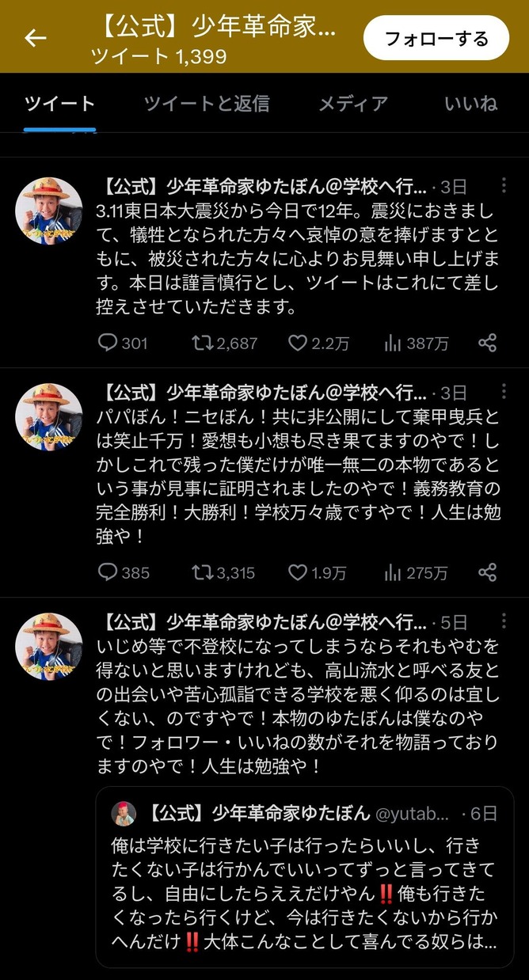This screenshot has width=529, height=980.
Task: Retweet the tweet with 3,315 retweets
Action: point(223,572)
